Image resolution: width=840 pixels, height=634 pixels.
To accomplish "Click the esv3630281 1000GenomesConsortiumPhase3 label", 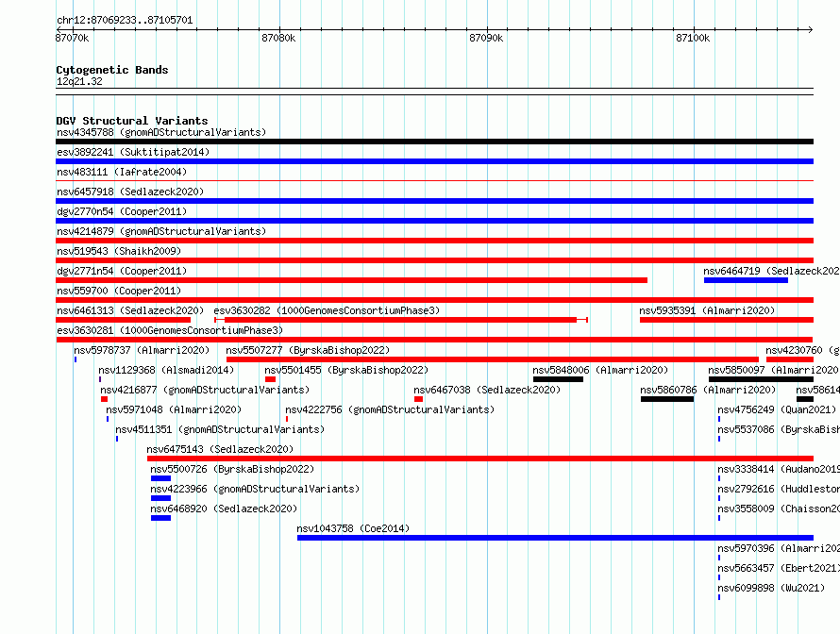I will tap(170, 330).
